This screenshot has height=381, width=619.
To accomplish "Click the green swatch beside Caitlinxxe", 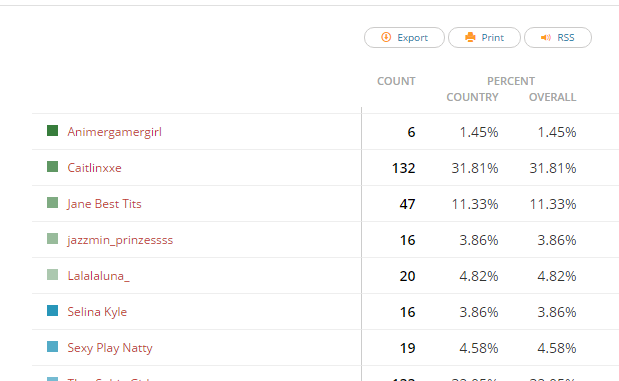I will pos(53,167).
